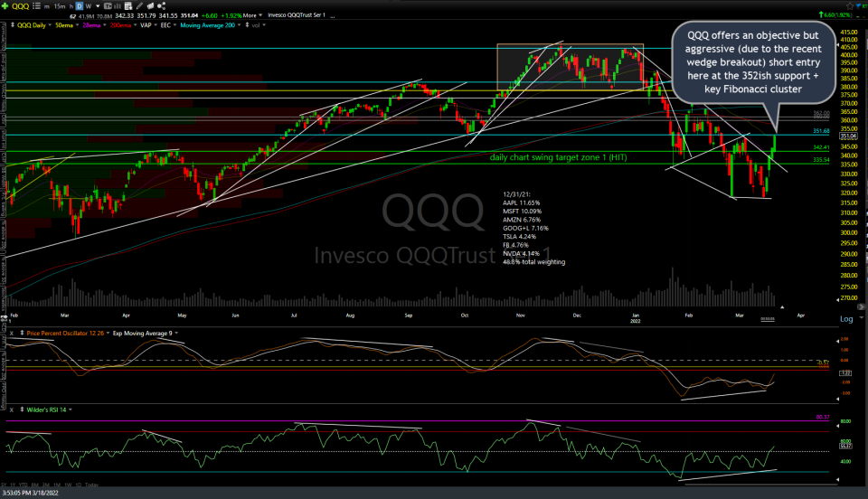This screenshot has width=868, height=499.
Task: Click the green plus add-chart icon
Action: (x=5, y=6)
